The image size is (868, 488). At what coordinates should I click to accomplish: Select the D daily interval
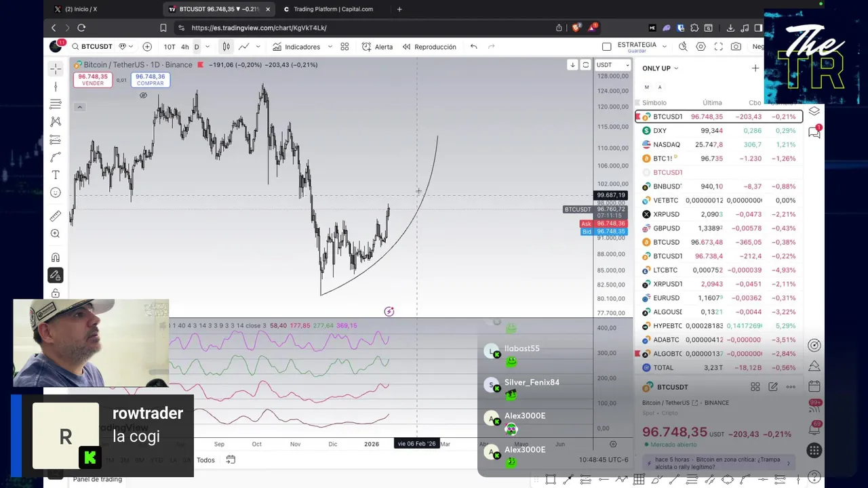click(x=197, y=47)
